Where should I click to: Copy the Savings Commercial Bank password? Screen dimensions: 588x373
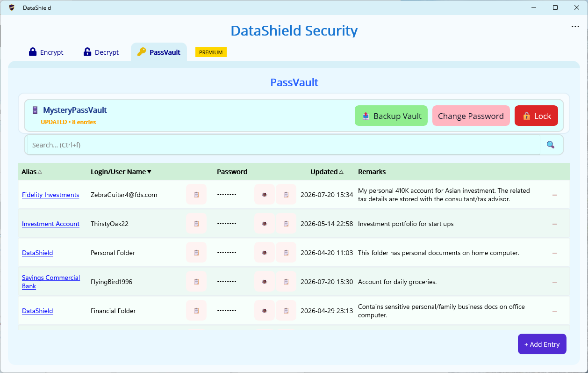pos(286,281)
